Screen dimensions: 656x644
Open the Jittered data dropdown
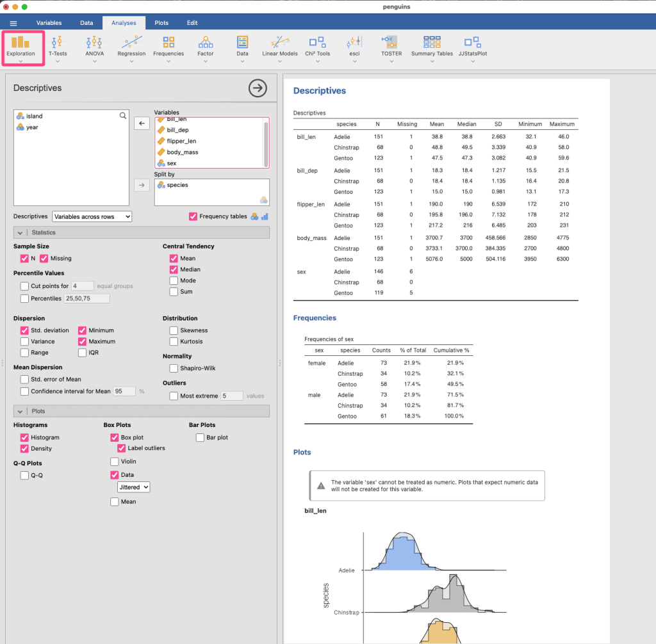[x=133, y=487]
